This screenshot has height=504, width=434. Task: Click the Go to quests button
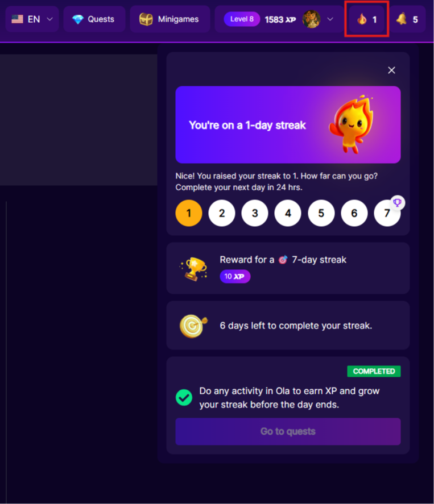pyautogui.click(x=288, y=431)
